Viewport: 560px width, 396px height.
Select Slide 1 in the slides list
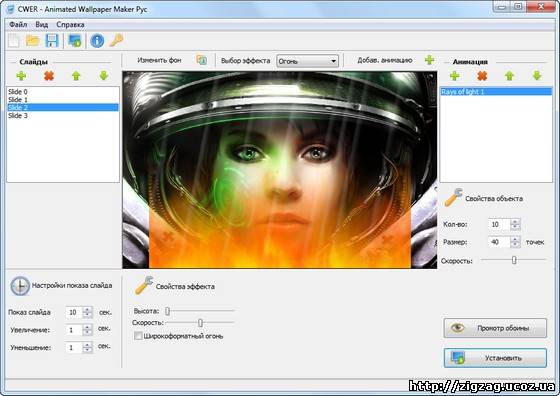[63, 100]
